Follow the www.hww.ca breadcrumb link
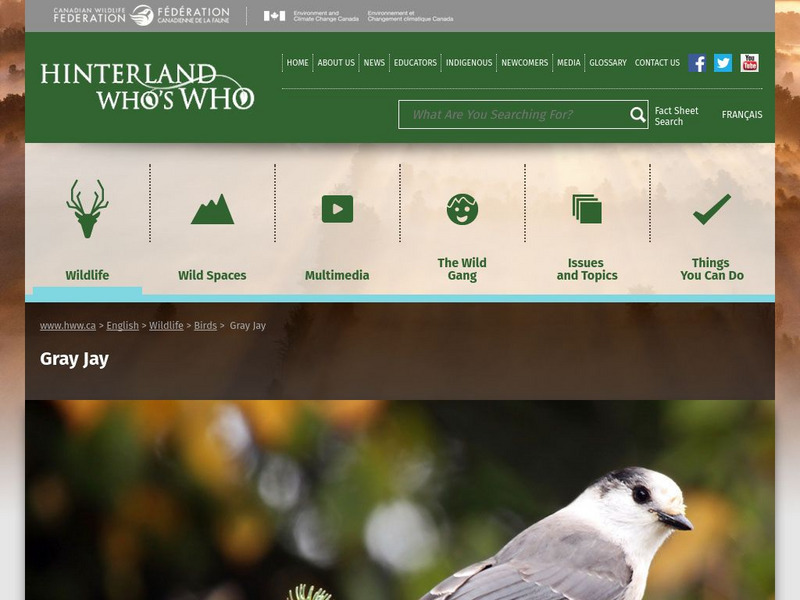 click(x=68, y=326)
